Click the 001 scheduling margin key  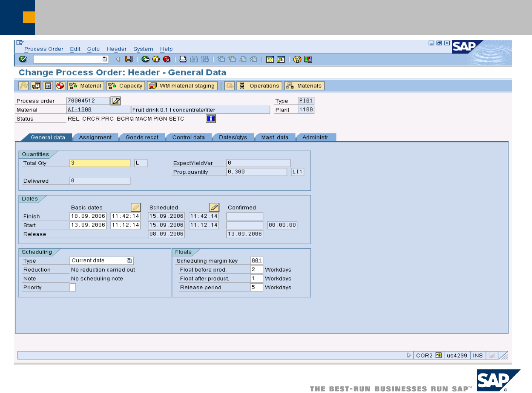(x=256, y=261)
